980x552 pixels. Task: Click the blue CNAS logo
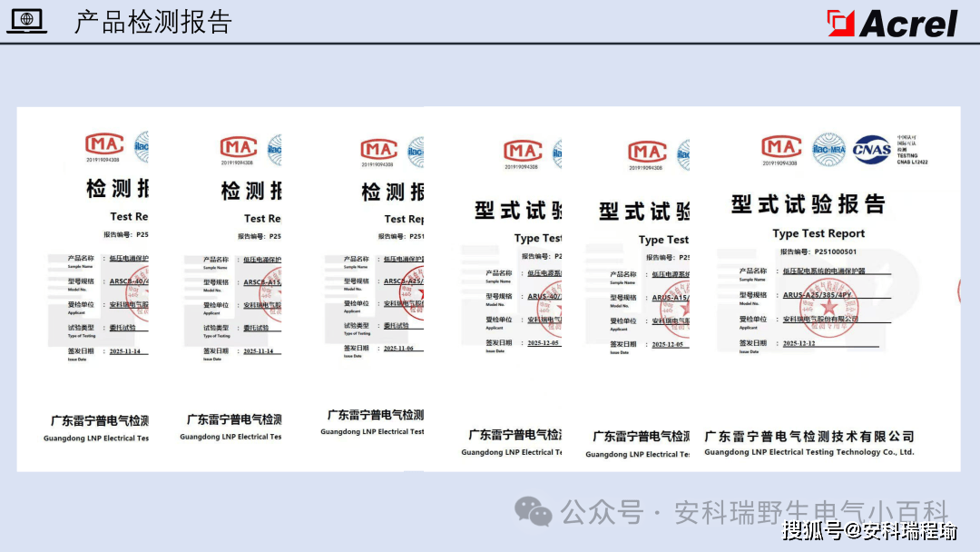point(872,150)
